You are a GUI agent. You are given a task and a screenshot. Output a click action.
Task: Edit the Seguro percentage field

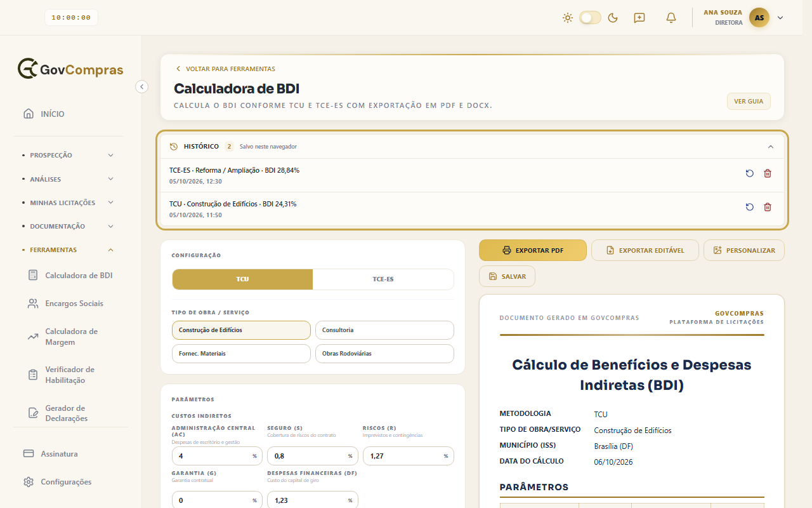pyautogui.click(x=312, y=456)
